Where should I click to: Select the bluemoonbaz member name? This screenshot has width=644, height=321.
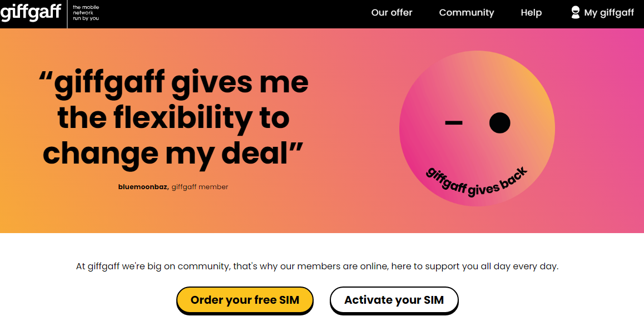point(143,187)
